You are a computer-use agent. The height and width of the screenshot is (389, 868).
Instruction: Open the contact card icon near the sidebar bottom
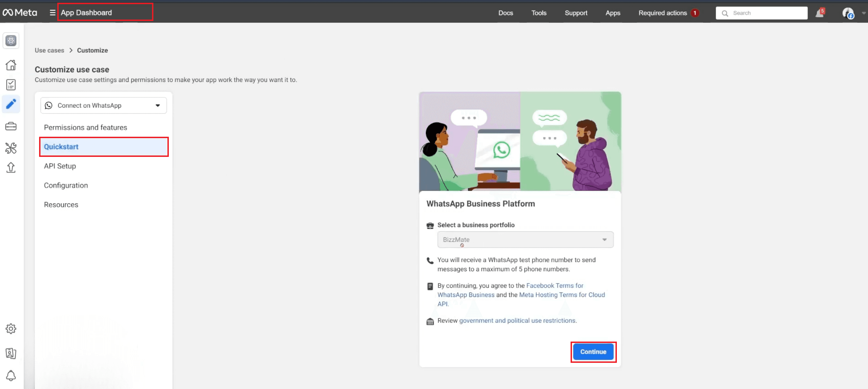[11, 353]
